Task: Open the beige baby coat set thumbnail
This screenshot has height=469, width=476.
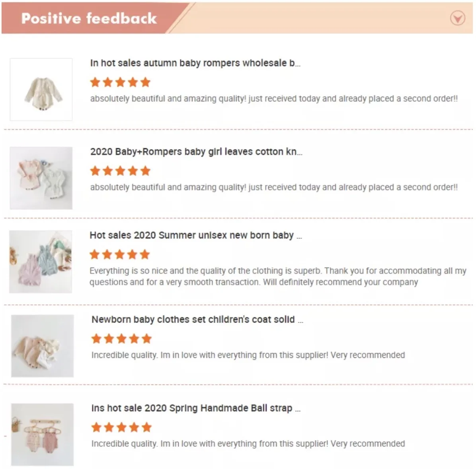Action: tap(43, 346)
